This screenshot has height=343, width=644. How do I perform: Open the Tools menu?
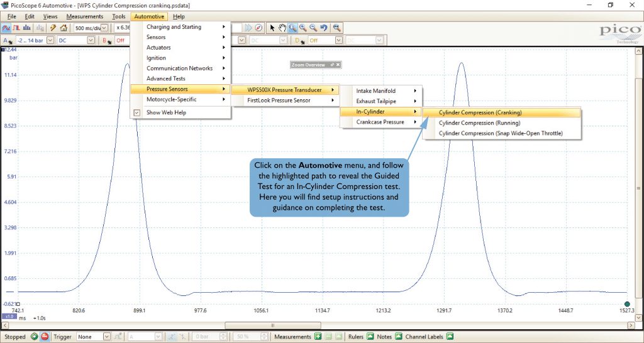click(x=119, y=16)
